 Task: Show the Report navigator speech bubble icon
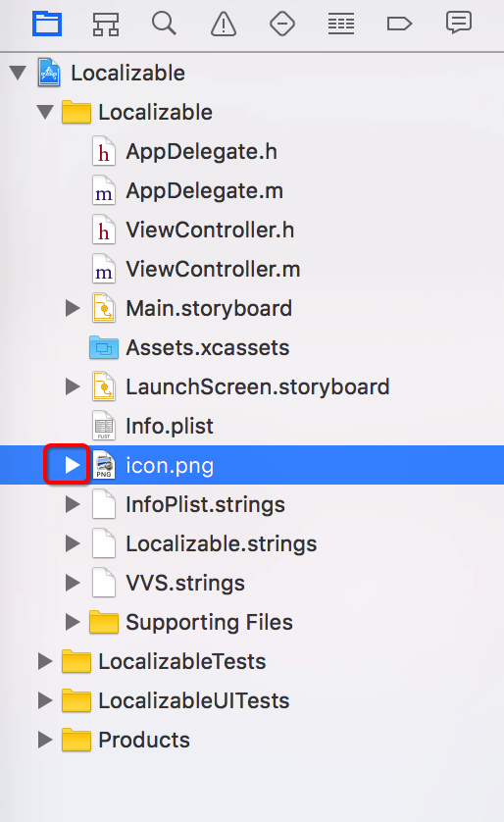[x=459, y=24]
